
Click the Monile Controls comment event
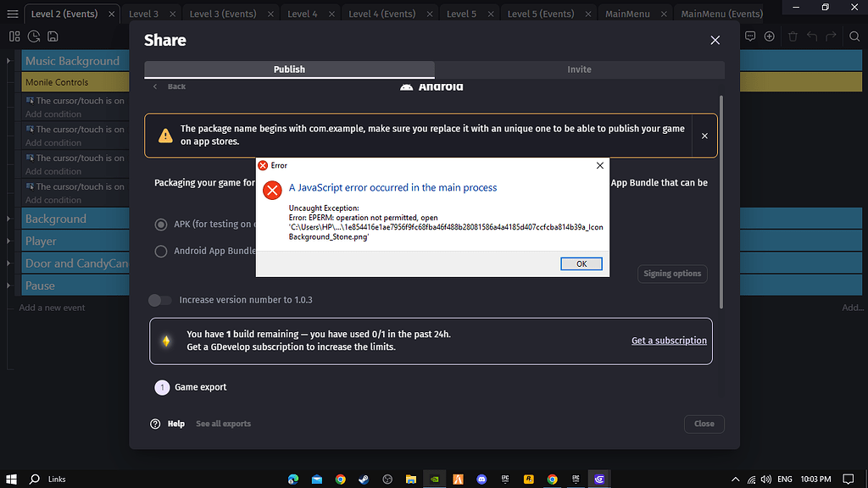pos(75,82)
